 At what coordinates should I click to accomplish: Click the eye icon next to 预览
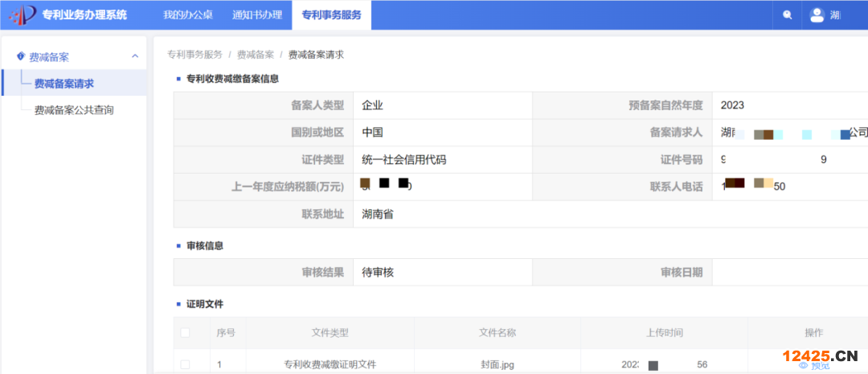tap(803, 366)
